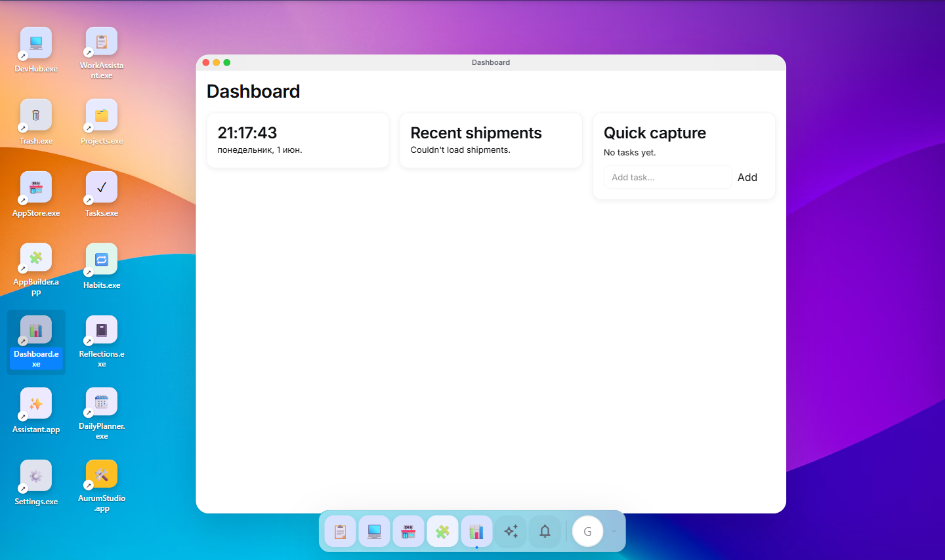Screen dimensions: 945x560
Task: Launch the computer monitor app from the dock
Action: point(374,531)
